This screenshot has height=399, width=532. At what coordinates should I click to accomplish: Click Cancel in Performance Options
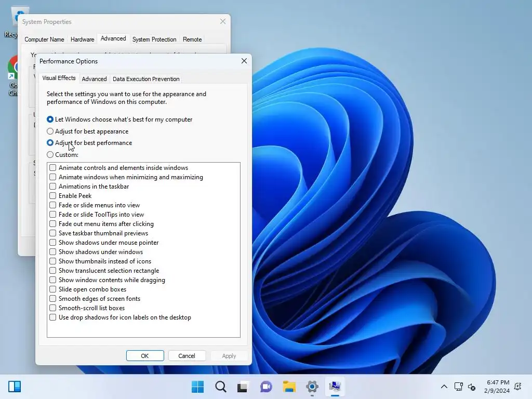(x=187, y=356)
